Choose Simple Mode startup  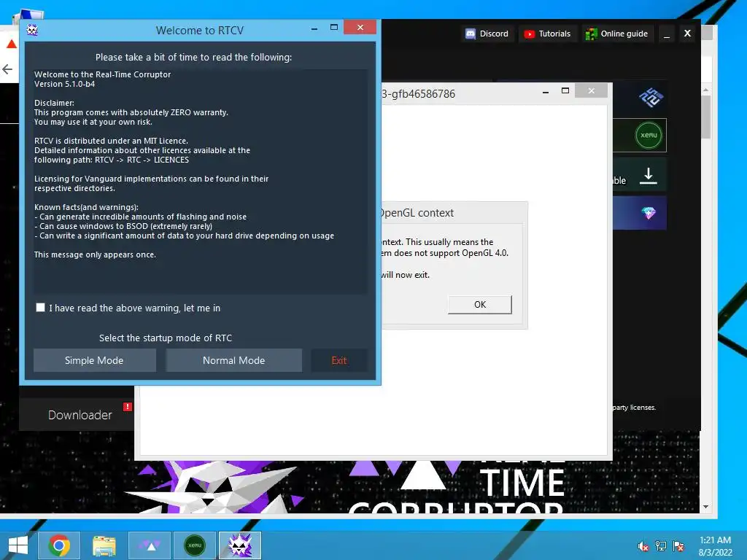click(94, 360)
